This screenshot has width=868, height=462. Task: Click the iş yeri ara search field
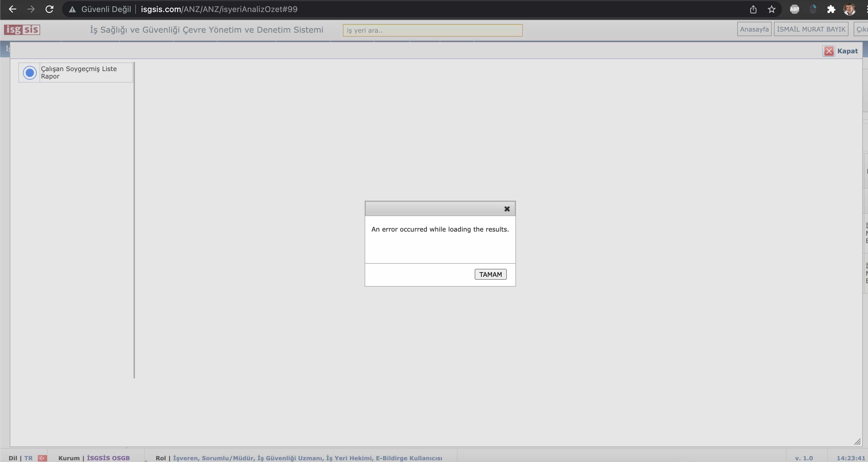(432, 30)
